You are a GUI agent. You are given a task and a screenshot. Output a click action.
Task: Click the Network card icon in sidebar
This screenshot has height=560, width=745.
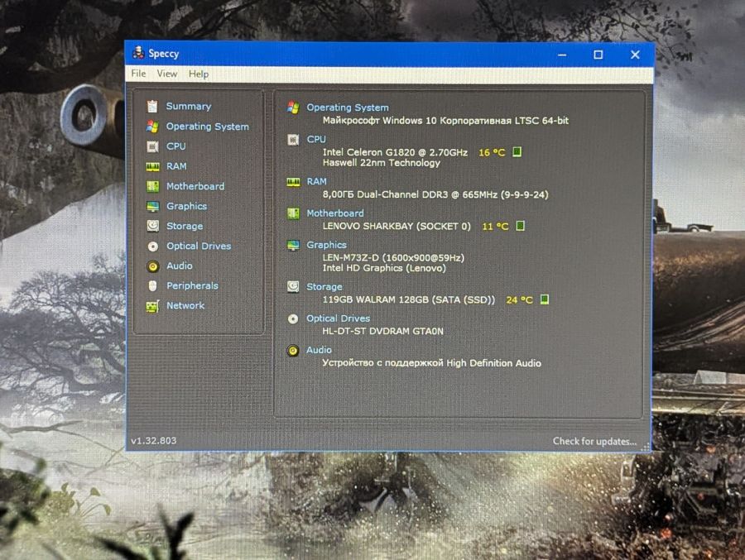(152, 306)
